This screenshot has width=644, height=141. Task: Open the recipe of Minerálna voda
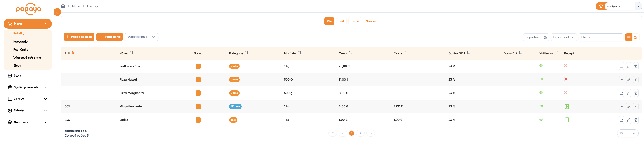tap(566, 107)
